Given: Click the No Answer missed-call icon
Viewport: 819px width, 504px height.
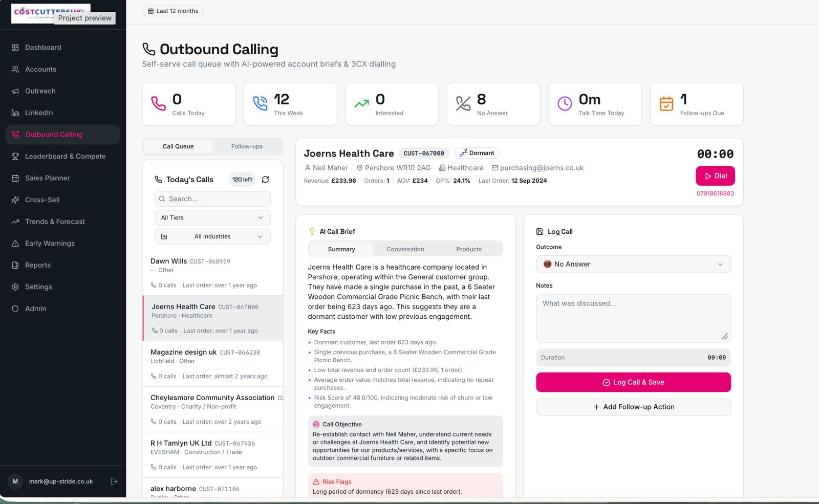Looking at the screenshot, I should [463, 104].
